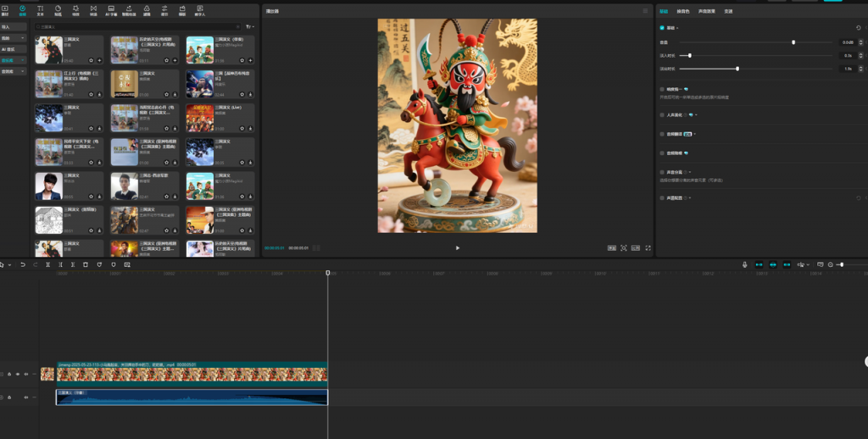The height and width of the screenshot is (439, 868).
Task: Click the 淡出时长 fade-out slider handle
Action: [x=737, y=69]
